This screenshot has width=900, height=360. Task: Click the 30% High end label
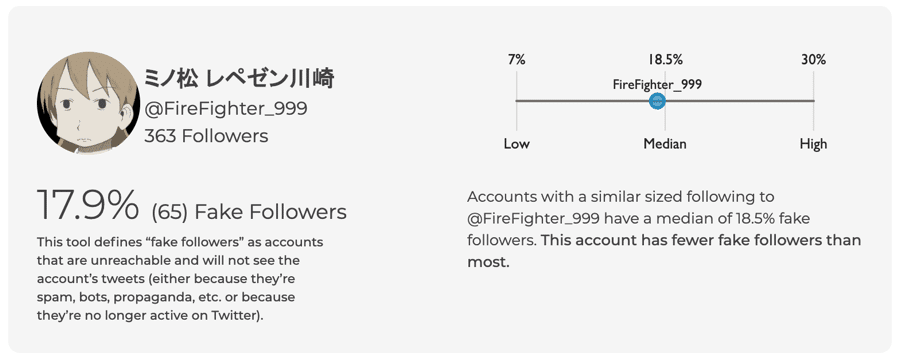(x=813, y=59)
